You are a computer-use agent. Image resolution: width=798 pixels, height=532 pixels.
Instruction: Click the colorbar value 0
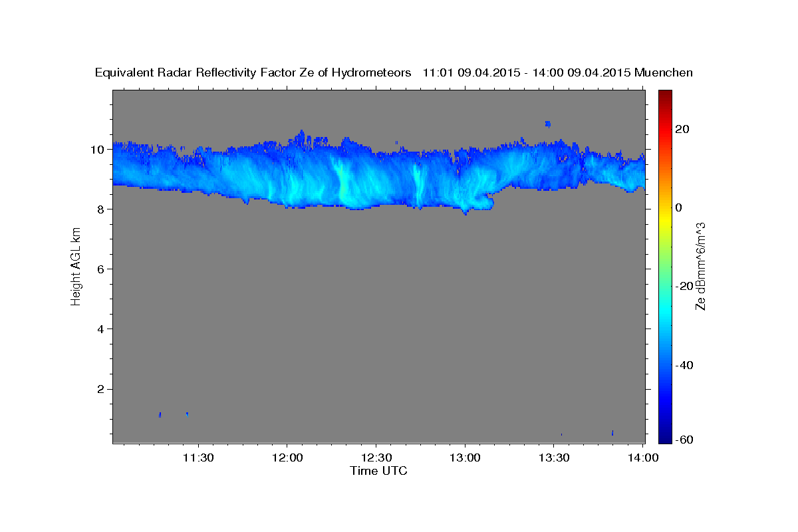(x=678, y=207)
